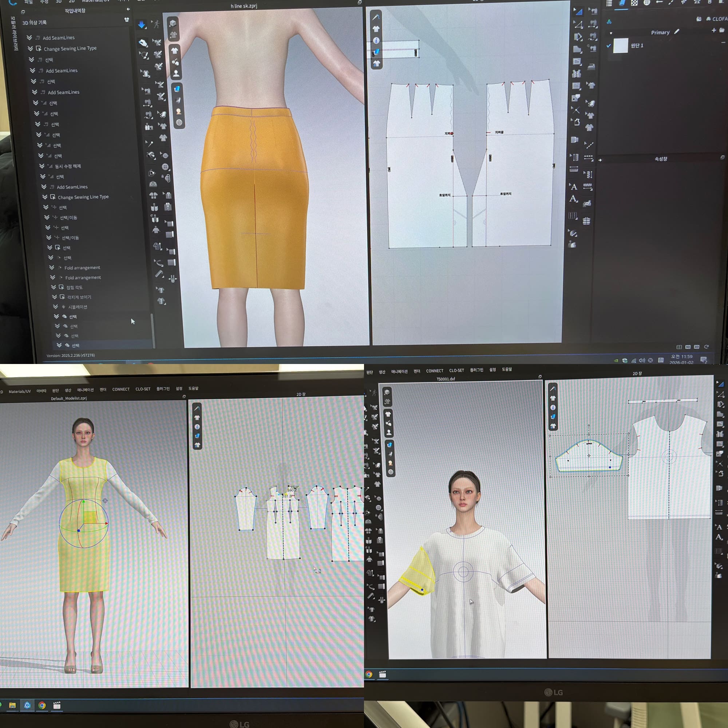Click the info icon in skirt 2D window toolbar
Viewport: 728px width, 728px height.
tap(376, 40)
